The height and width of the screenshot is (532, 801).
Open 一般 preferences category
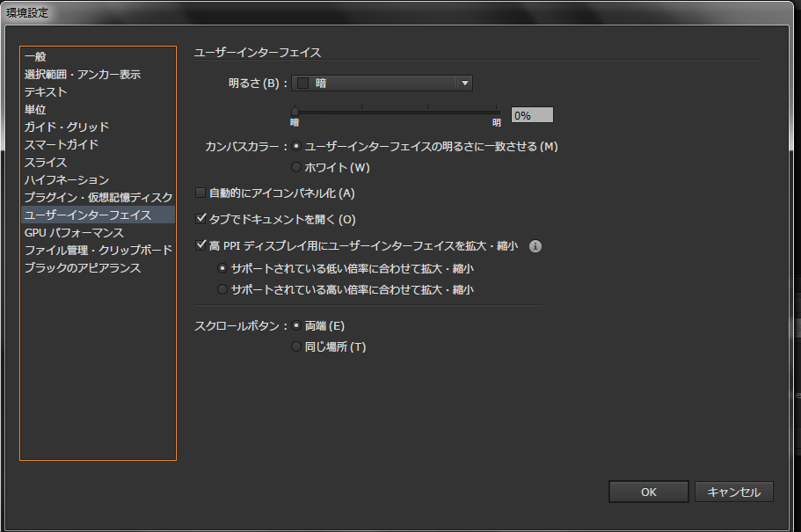(x=98, y=56)
